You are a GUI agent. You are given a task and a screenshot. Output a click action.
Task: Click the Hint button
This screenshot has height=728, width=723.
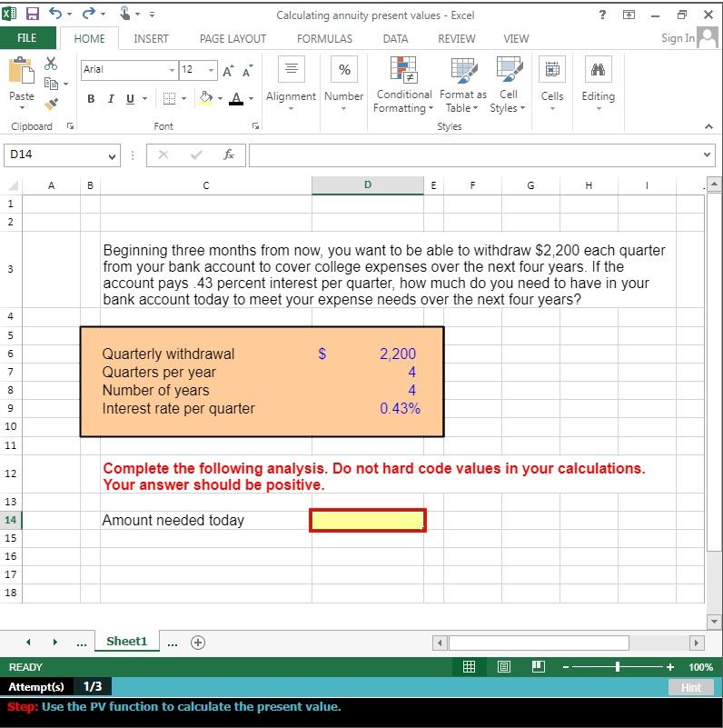(691, 688)
